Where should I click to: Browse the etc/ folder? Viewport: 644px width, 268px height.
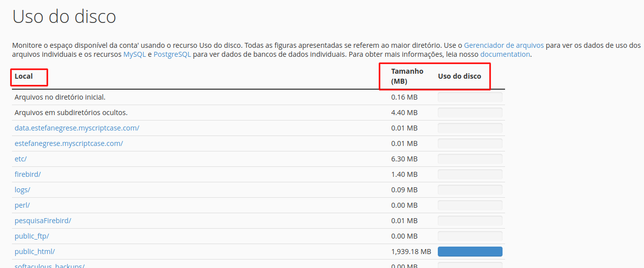pos(20,159)
